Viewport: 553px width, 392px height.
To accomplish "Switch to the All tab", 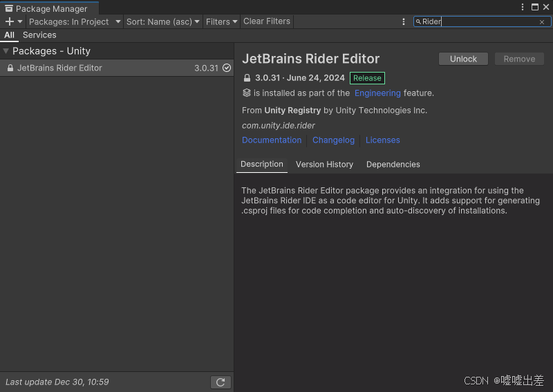I will (9, 35).
